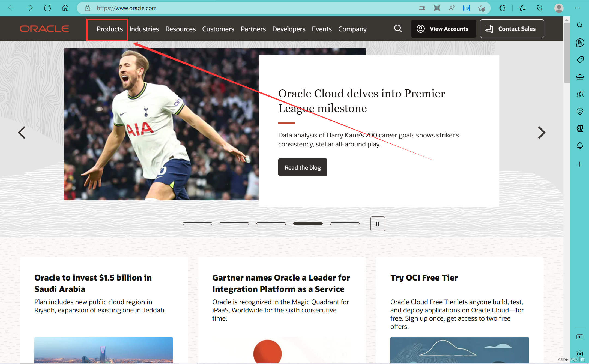Show next carousel slide
This screenshot has height=364, width=589.
tap(542, 133)
